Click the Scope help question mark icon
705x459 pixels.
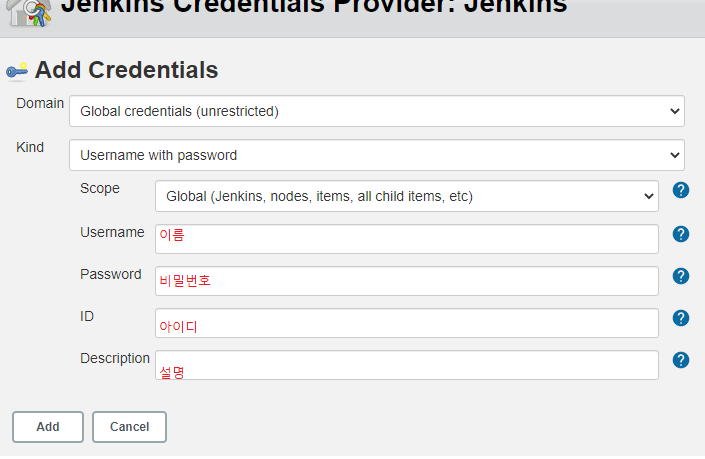(681, 190)
